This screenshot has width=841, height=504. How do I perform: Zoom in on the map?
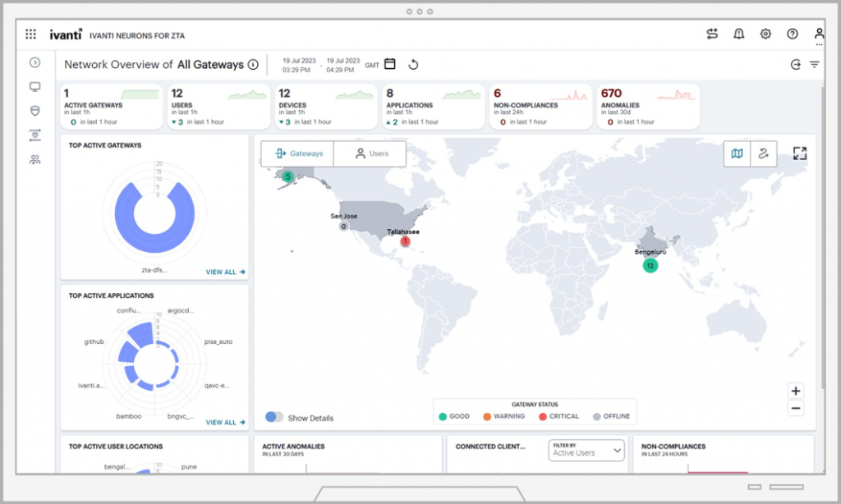(x=795, y=391)
